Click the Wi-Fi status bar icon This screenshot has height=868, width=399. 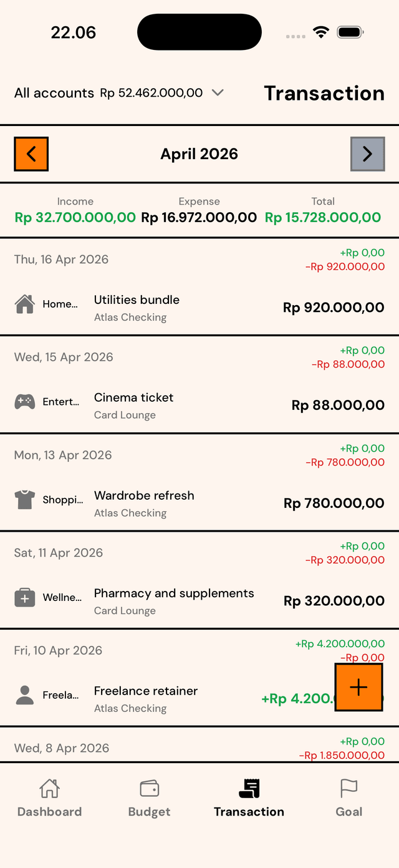(x=322, y=31)
